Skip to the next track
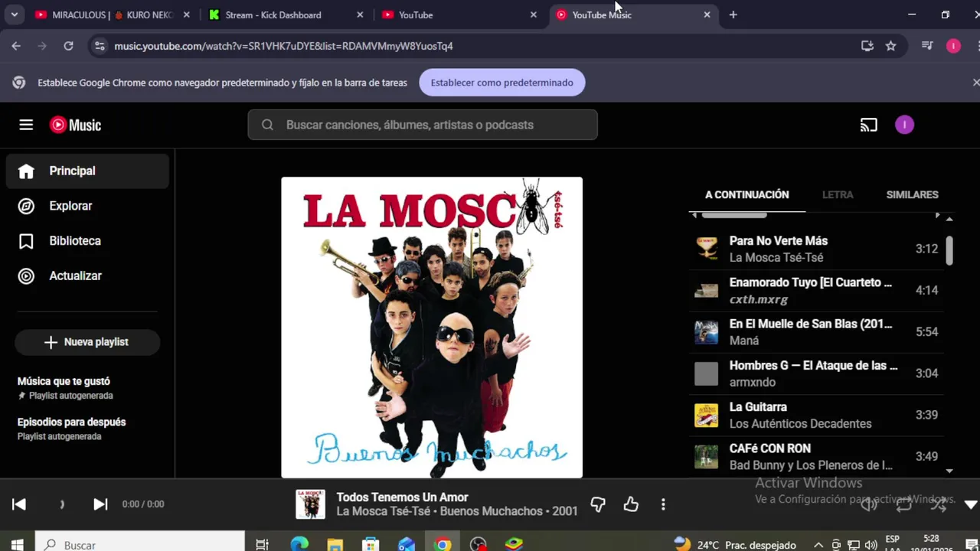 [100, 504]
